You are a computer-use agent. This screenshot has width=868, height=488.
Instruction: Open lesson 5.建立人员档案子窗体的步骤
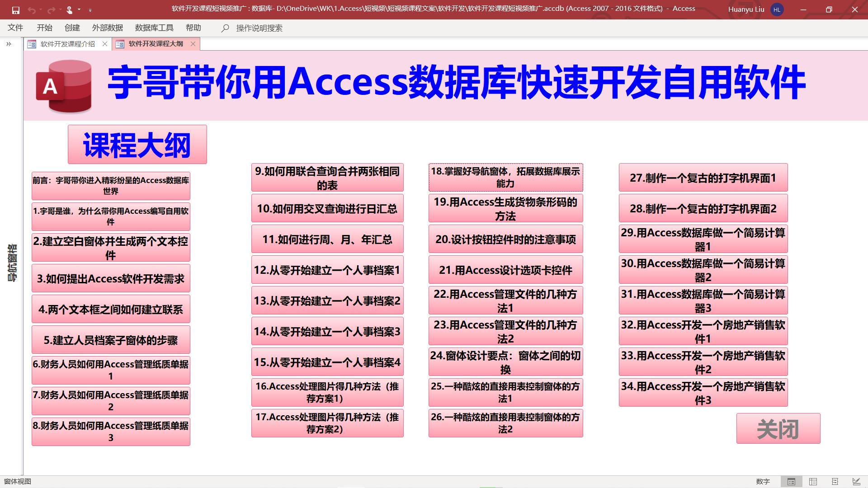pyautogui.click(x=111, y=339)
